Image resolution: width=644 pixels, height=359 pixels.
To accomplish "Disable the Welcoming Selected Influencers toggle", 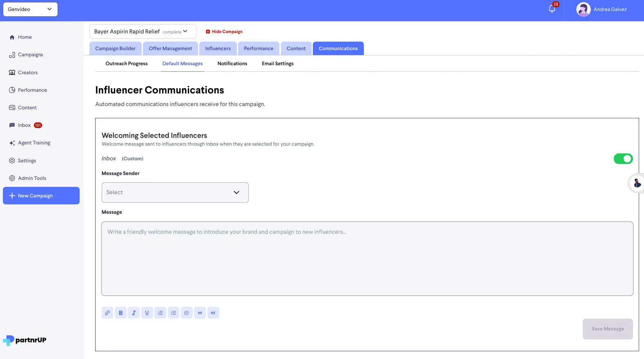I will coord(623,159).
